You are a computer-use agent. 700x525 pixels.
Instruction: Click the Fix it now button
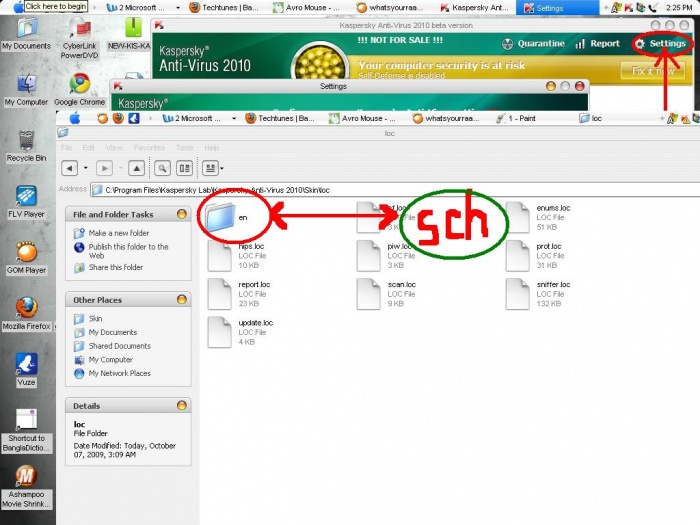(653, 71)
